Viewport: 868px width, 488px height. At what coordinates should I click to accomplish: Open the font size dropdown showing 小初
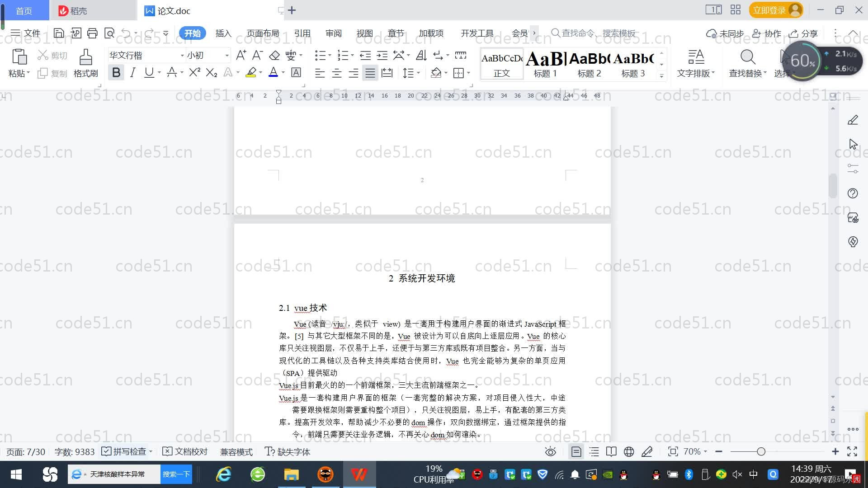[x=227, y=55]
